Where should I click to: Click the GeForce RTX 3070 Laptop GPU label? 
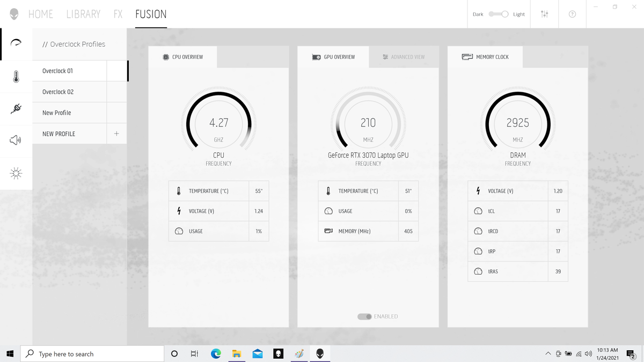pos(368,155)
